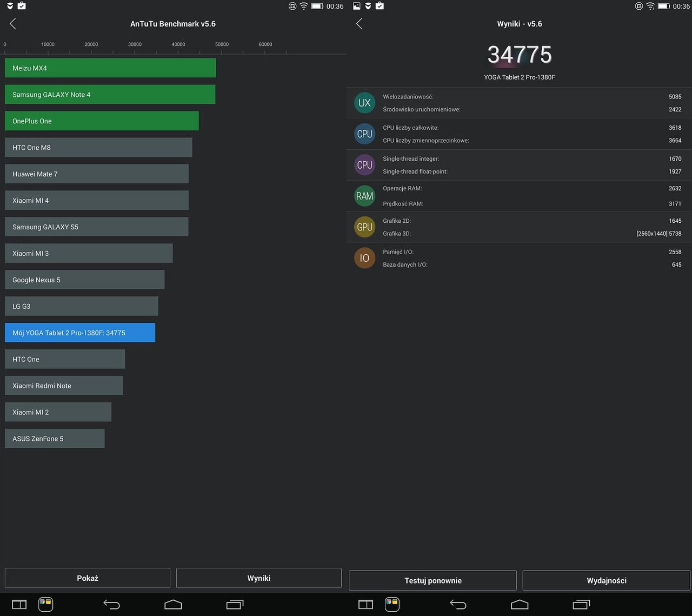
Task: Select the Google Nexus 5 bar
Action: click(85, 280)
